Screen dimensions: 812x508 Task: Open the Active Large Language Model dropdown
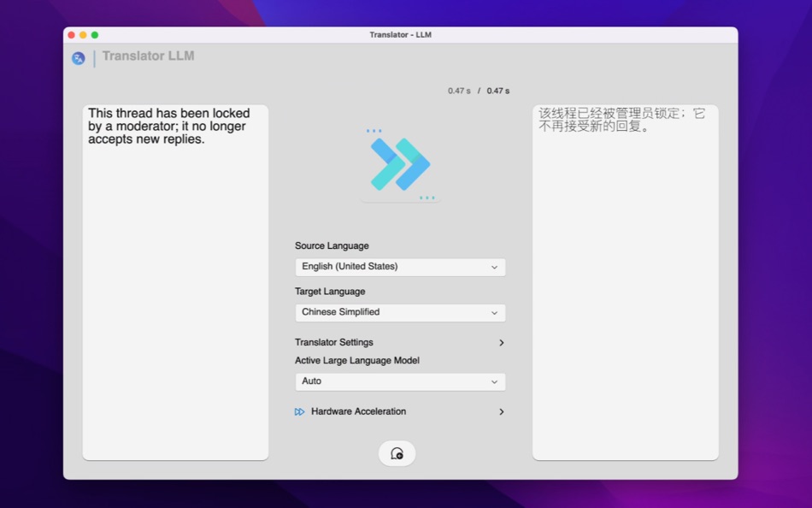[400, 381]
